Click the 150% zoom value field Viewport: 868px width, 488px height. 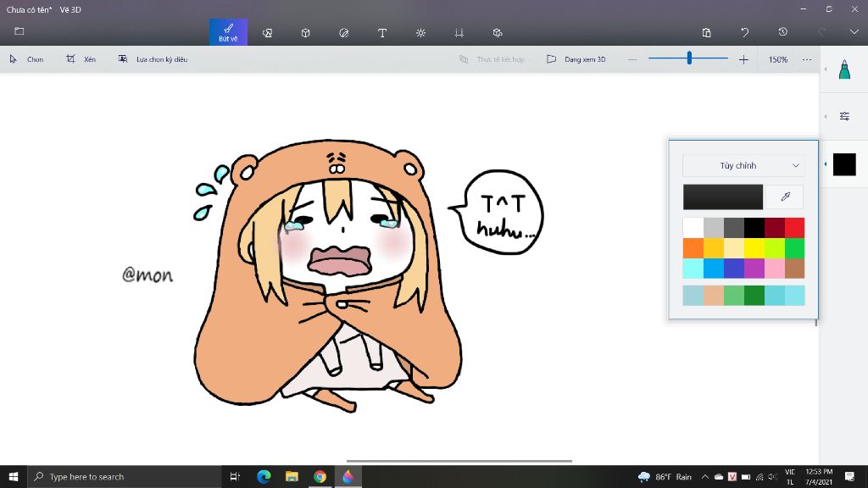pyautogui.click(x=778, y=59)
